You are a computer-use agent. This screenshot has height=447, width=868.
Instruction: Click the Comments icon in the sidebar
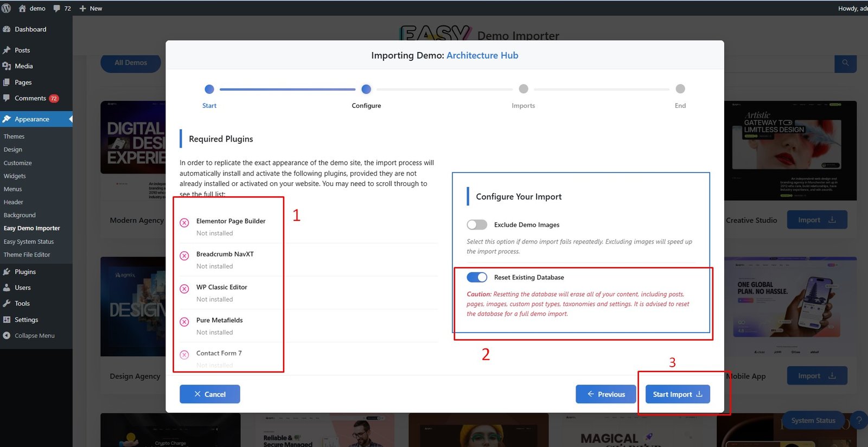coord(7,98)
